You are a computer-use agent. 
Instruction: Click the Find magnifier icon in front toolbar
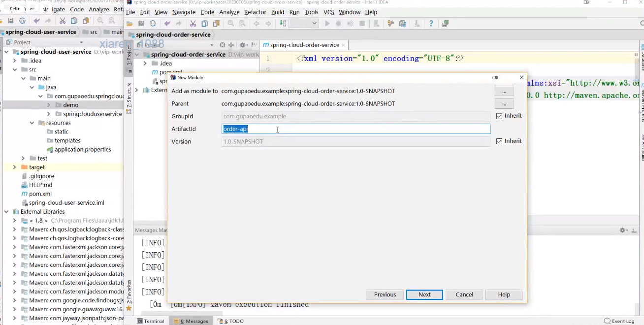tap(230, 24)
